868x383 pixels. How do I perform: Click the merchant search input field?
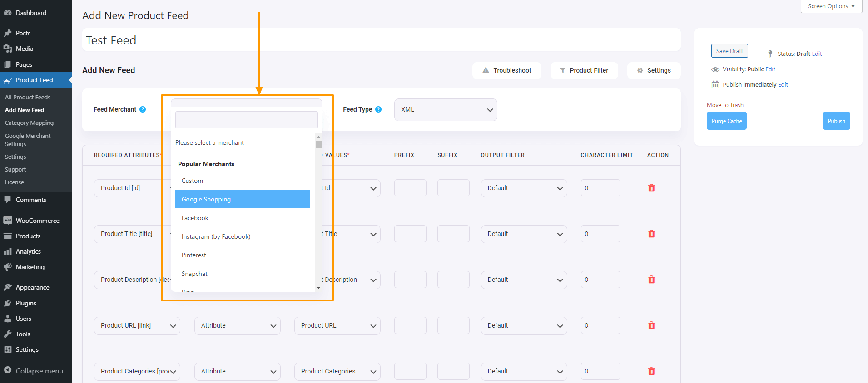(x=247, y=120)
